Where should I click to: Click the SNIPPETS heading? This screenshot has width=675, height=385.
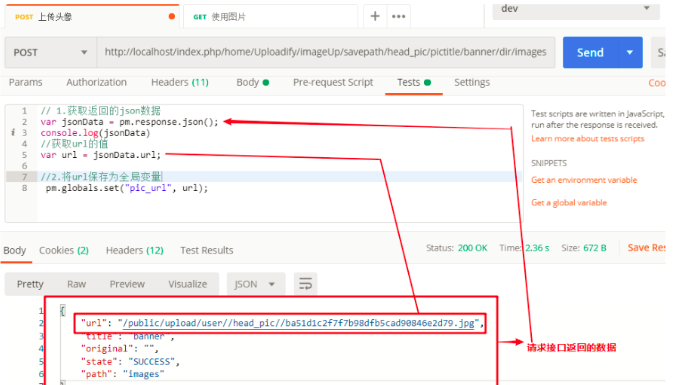[x=549, y=163]
